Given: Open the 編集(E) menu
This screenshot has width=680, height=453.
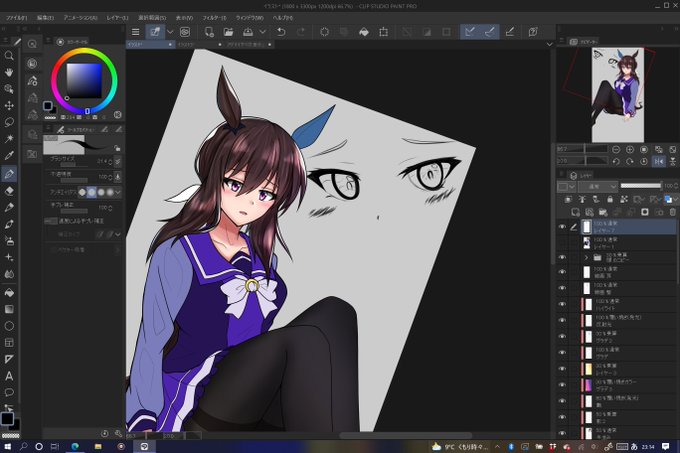Looking at the screenshot, I should (x=45, y=18).
